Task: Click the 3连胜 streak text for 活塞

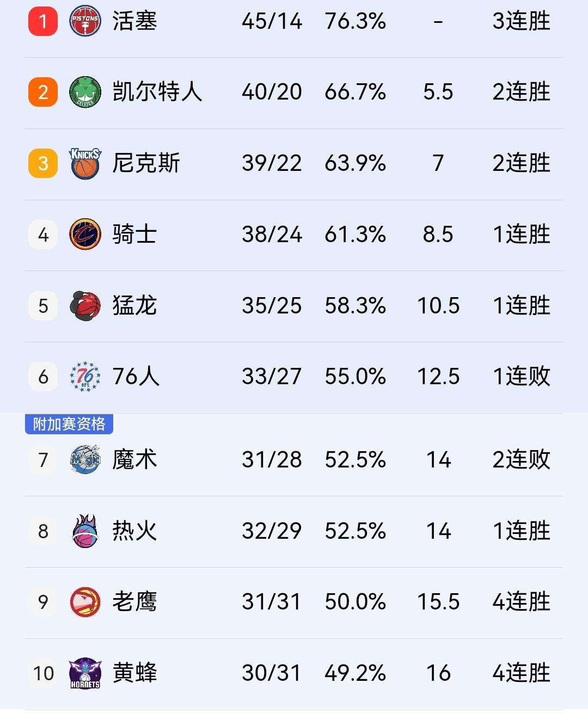Action: [x=522, y=21]
